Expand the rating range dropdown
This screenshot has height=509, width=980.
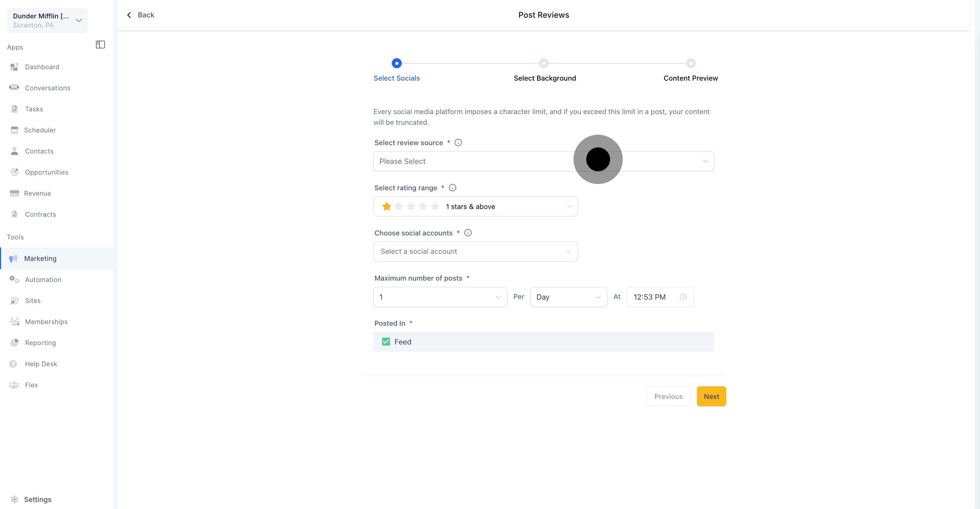(475, 206)
